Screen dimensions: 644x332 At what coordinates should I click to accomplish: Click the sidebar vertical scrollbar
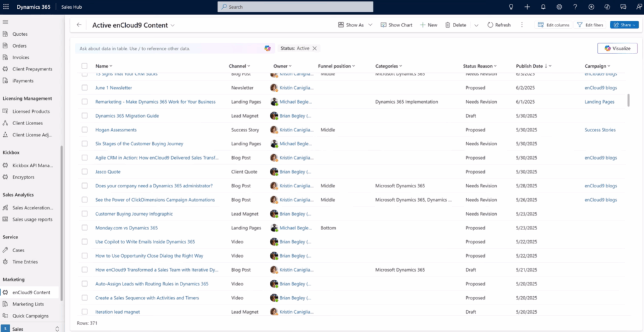tap(62, 223)
